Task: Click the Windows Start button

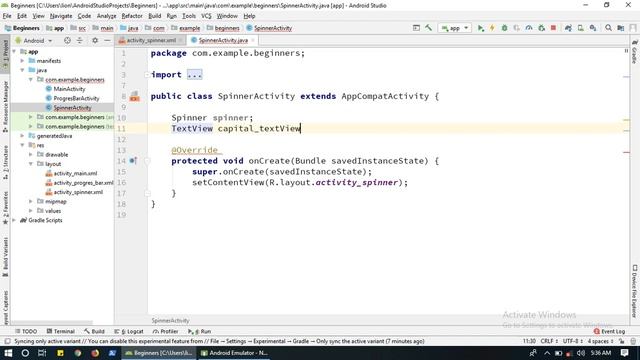Action: tap(8, 353)
